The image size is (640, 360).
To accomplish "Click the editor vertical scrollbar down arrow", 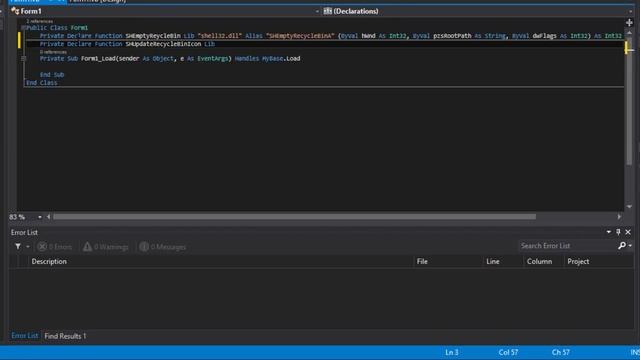I will tap(629, 207).
